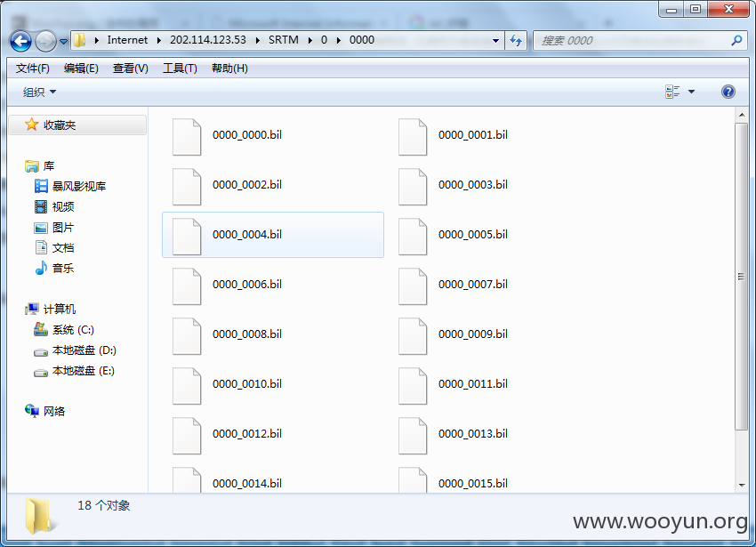Image resolution: width=756 pixels, height=547 pixels.
Task: Open the 文件(F) menu
Action: coord(32,68)
